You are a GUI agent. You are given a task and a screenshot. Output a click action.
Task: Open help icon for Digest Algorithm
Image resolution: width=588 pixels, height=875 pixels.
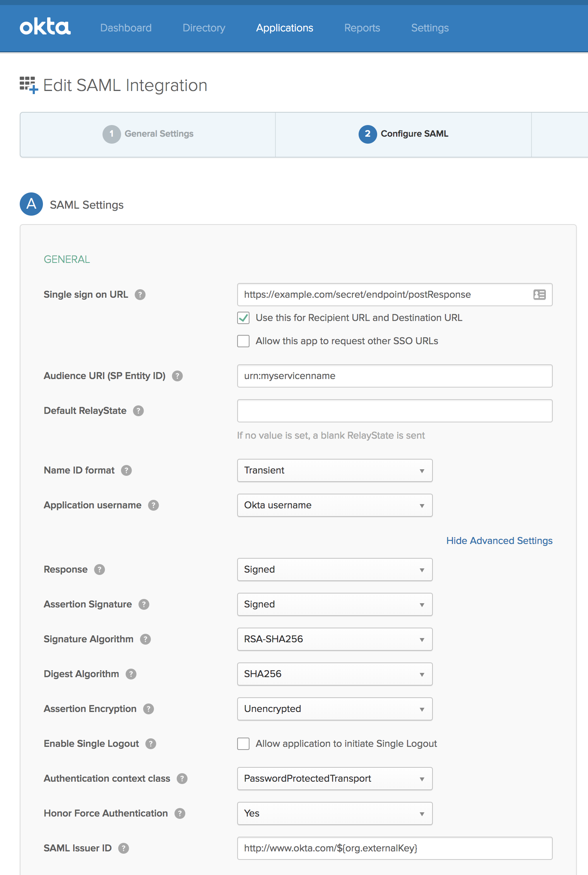point(131,674)
